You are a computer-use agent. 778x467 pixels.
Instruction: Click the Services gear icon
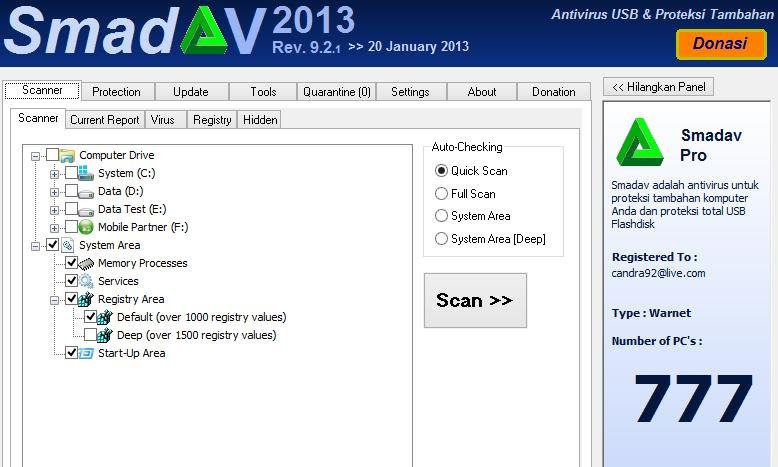[86, 281]
